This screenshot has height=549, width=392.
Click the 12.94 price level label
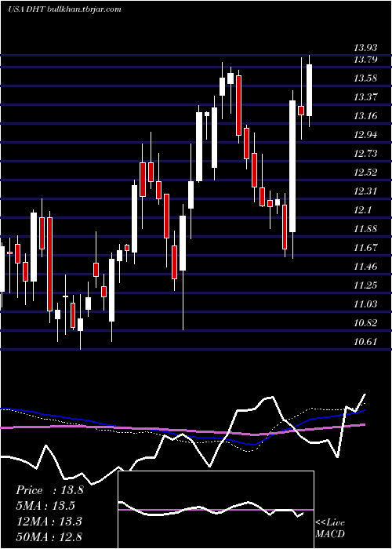(x=365, y=135)
